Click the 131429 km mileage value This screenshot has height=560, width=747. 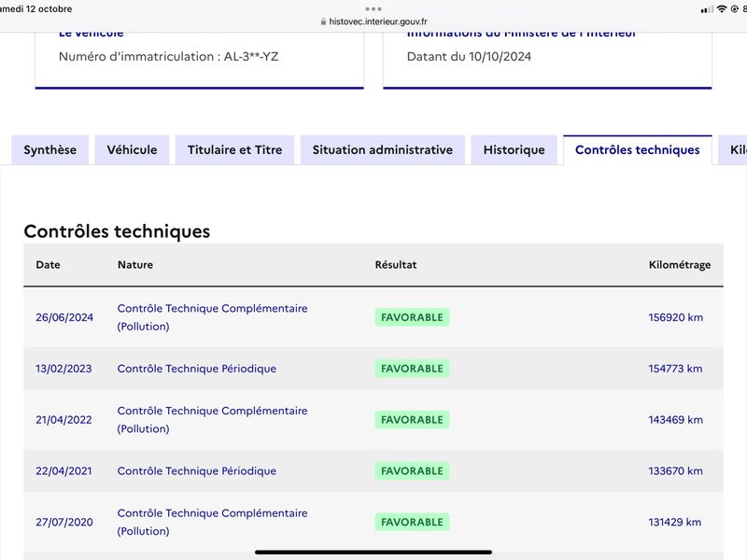pos(674,523)
